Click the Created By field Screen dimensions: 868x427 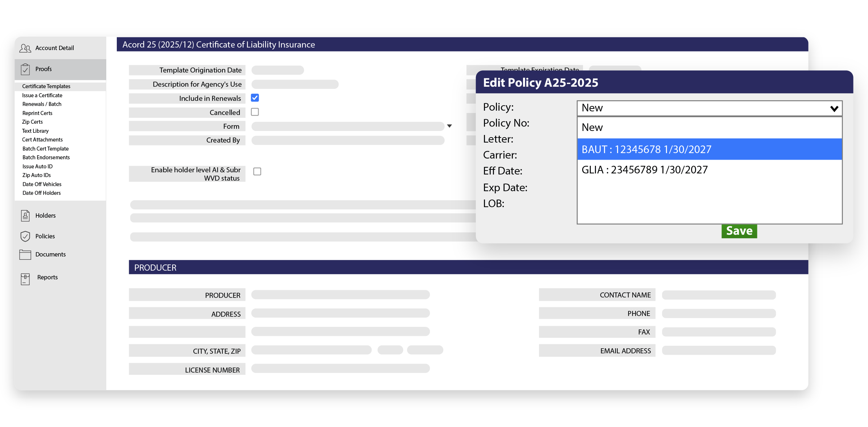coord(348,140)
